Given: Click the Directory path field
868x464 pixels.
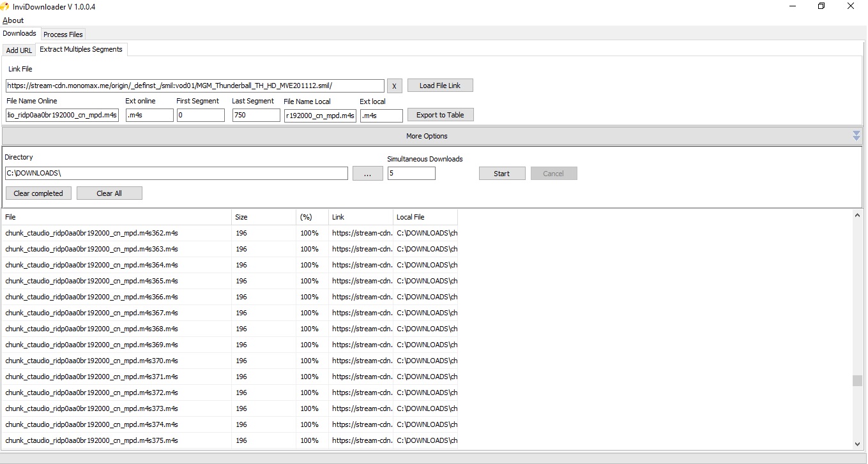Looking at the screenshot, I should (176, 173).
